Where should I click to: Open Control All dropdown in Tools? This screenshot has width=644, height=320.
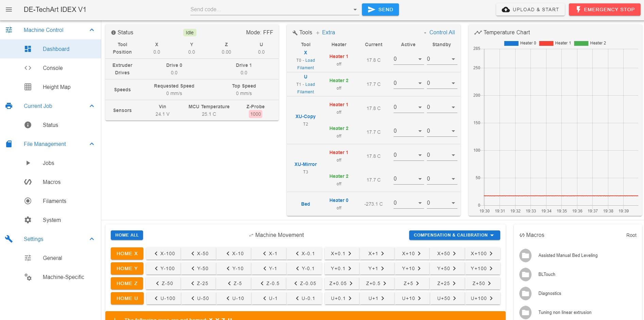click(439, 33)
